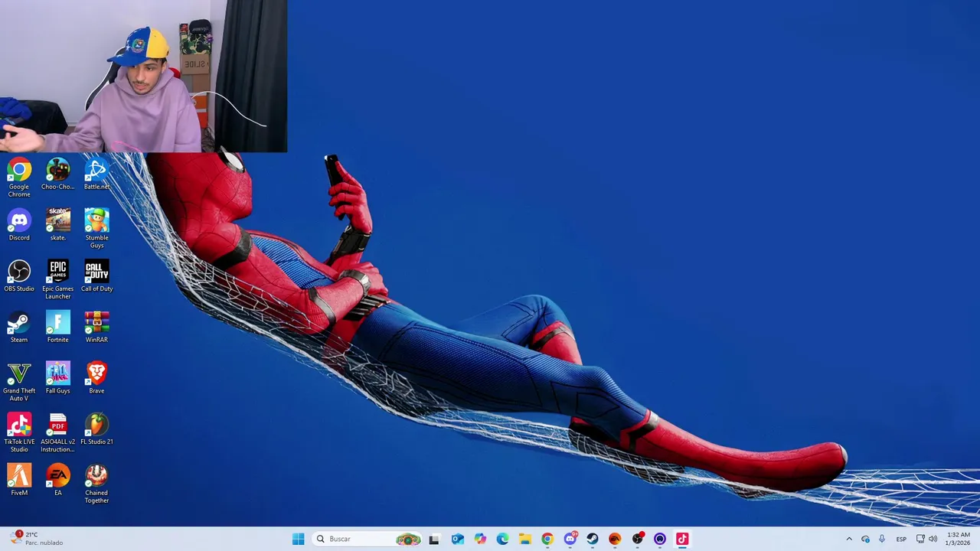Select the webcam overlay in the corner
Viewport: 980px width, 551px height.
(x=143, y=77)
